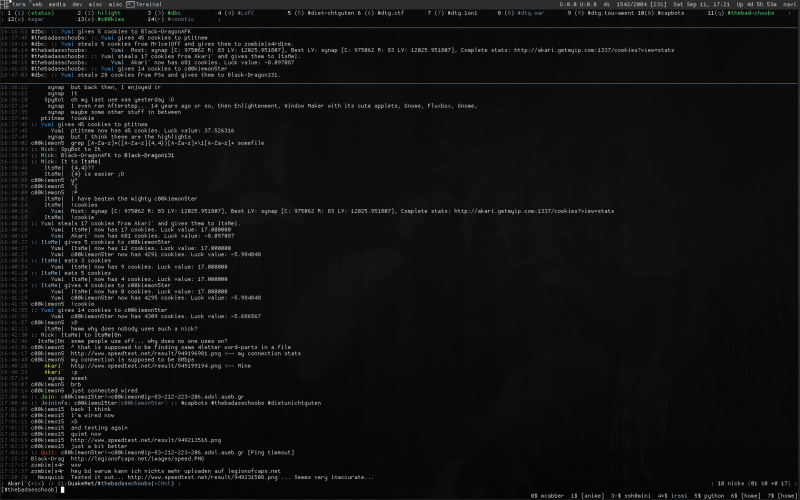Click the 1542/2004 memory usage readout
The width and height of the screenshot is (800, 500).
click(x=640, y=4)
